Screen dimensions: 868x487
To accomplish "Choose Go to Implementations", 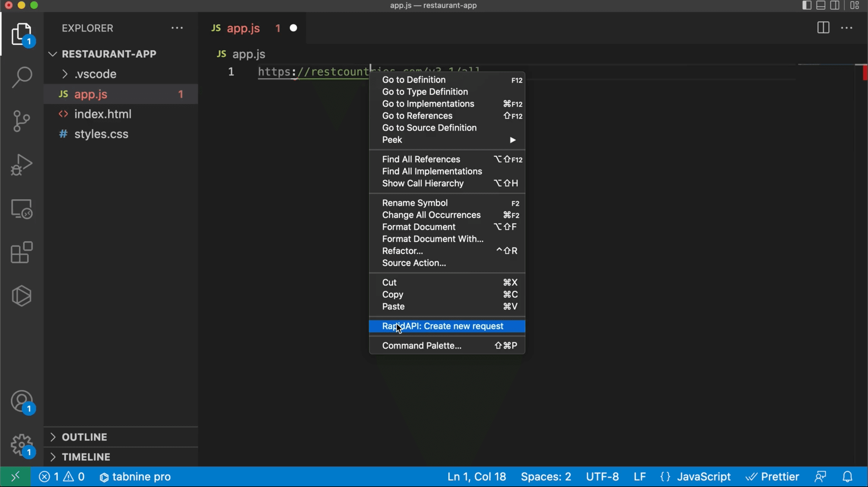I will point(447,104).
